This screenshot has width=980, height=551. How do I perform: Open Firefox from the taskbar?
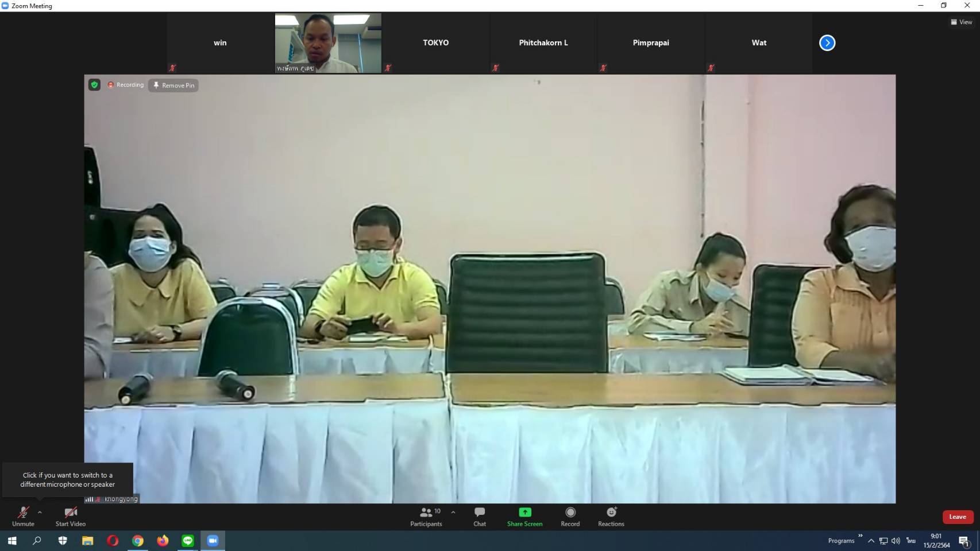pos(163,541)
